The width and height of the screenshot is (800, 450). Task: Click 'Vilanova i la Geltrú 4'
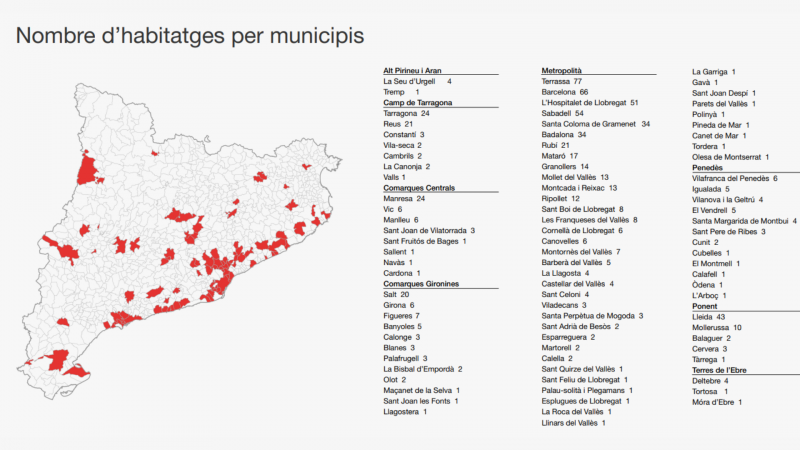tap(728, 200)
